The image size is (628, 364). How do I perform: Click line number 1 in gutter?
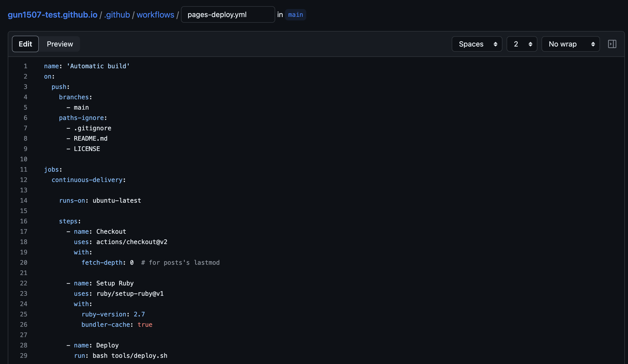25,66
